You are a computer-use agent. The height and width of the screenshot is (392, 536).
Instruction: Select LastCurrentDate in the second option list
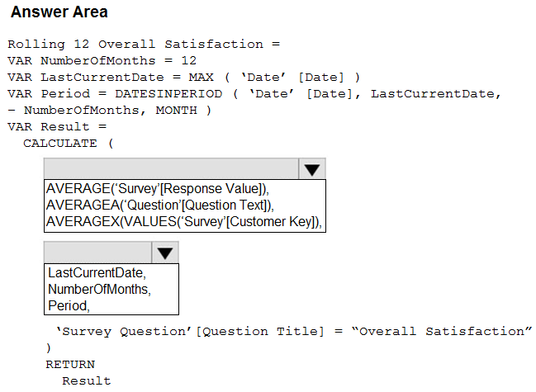(x=97, y=272)
